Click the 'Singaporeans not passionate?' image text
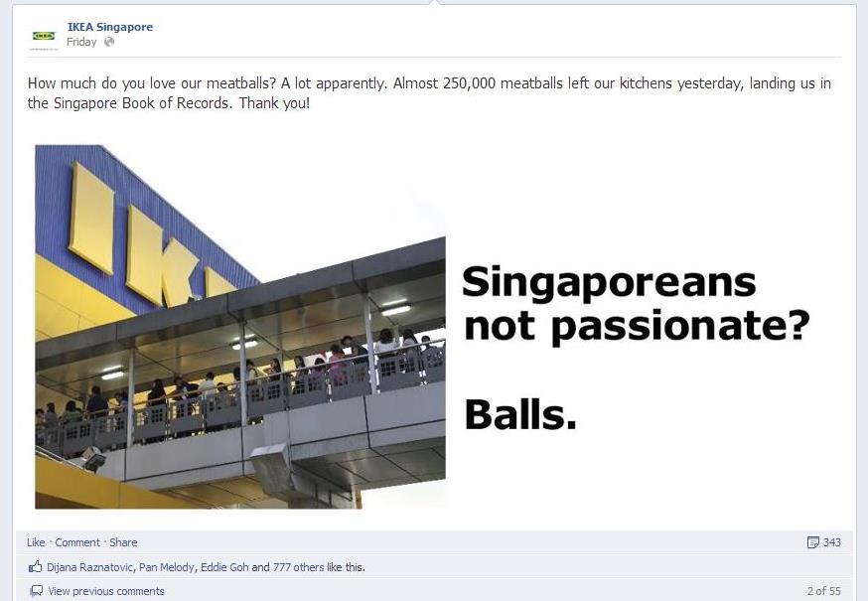 (x=636, y=304)
